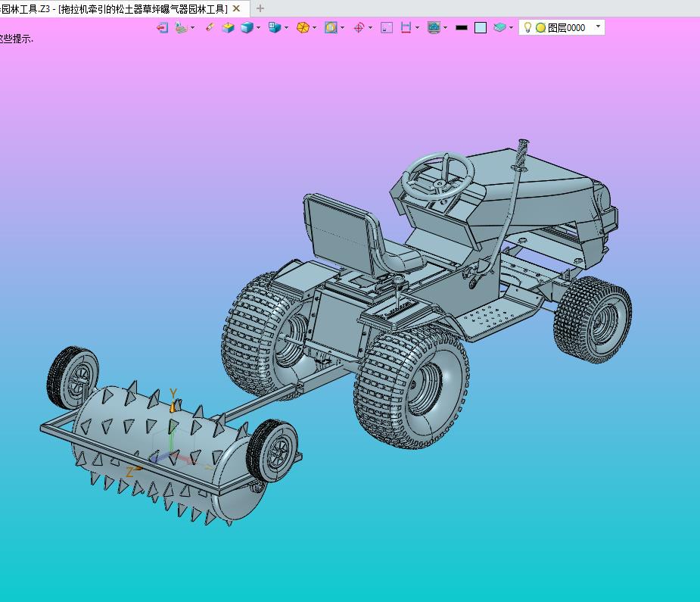The image size is (700, 602).
Task: Click the Y axis label of the triad
Action: (x=173, y=394)
